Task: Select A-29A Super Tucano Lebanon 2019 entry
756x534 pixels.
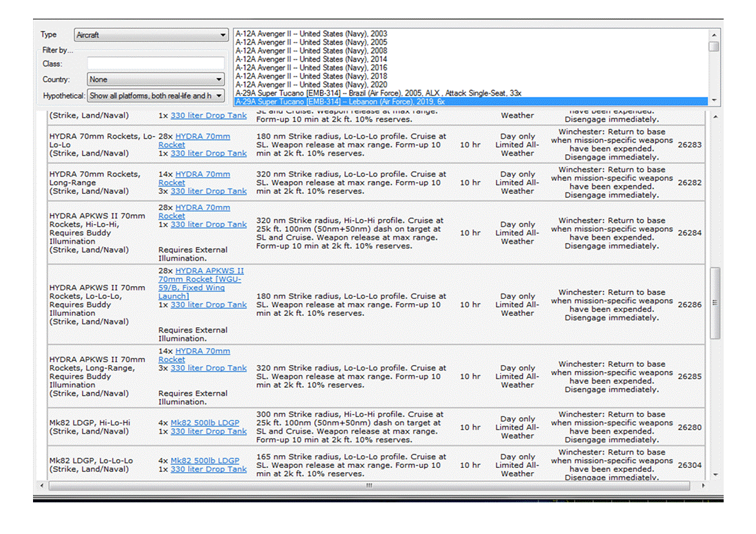Action: tap(470, 102)
